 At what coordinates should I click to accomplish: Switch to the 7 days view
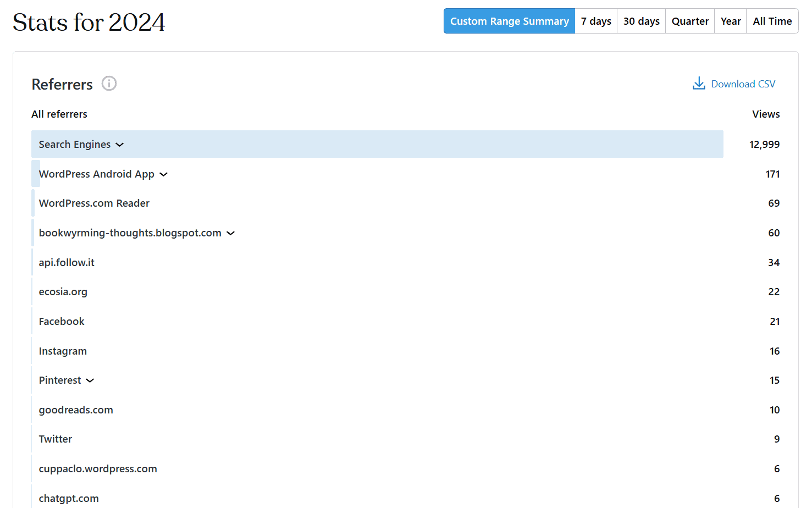click(596, 21)
